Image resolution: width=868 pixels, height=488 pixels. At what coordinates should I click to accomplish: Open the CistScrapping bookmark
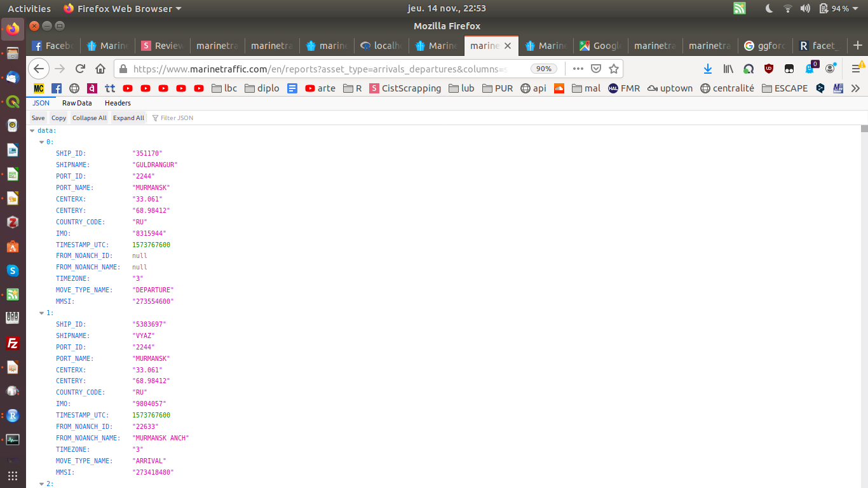405,88
